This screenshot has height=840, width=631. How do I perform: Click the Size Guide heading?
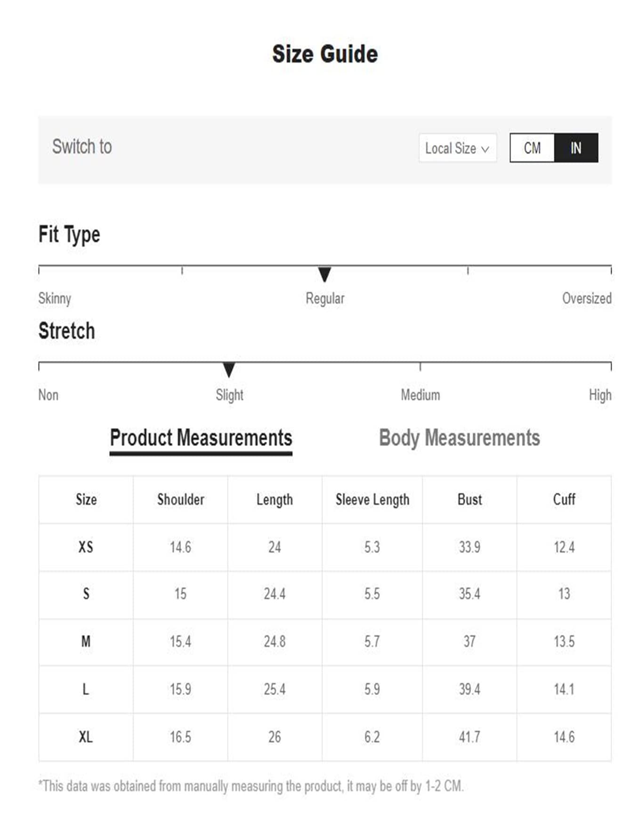point(325,54)
